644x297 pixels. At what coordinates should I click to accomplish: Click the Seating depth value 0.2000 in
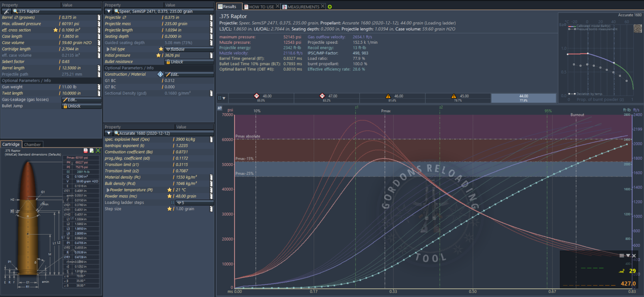click(x=173, y=36)
